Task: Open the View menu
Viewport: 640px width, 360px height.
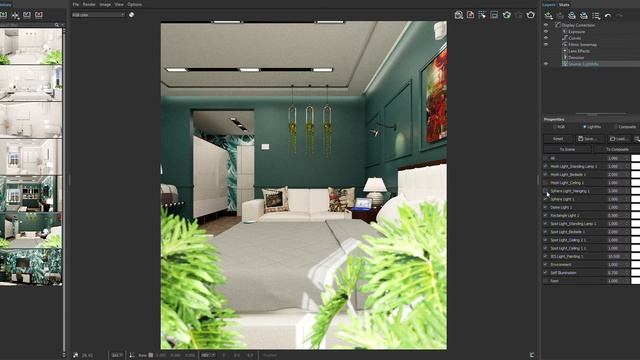Action: (119, 4)
